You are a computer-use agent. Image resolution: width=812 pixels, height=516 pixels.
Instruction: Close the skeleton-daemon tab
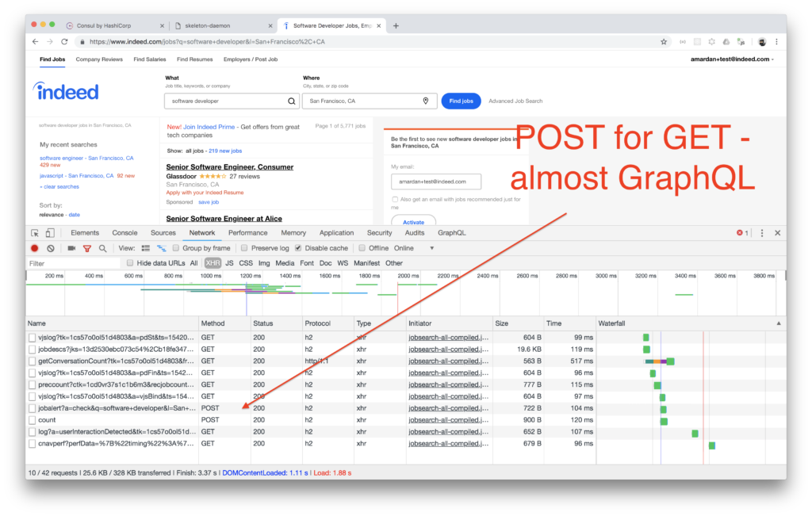click(270, 26)
